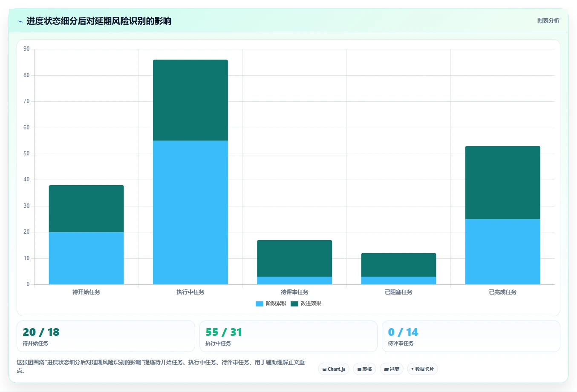
Task: Click the 改进效果 legend label
Action: 311,303
